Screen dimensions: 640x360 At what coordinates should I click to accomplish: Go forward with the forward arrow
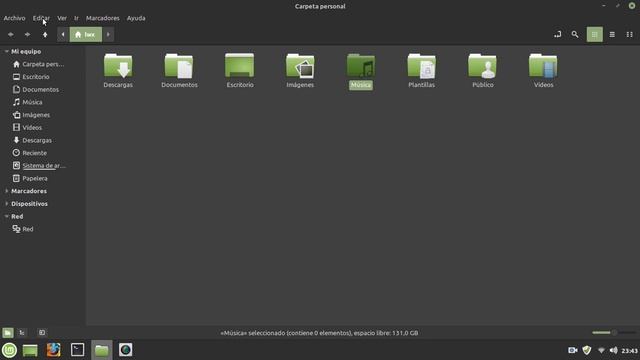27,35
